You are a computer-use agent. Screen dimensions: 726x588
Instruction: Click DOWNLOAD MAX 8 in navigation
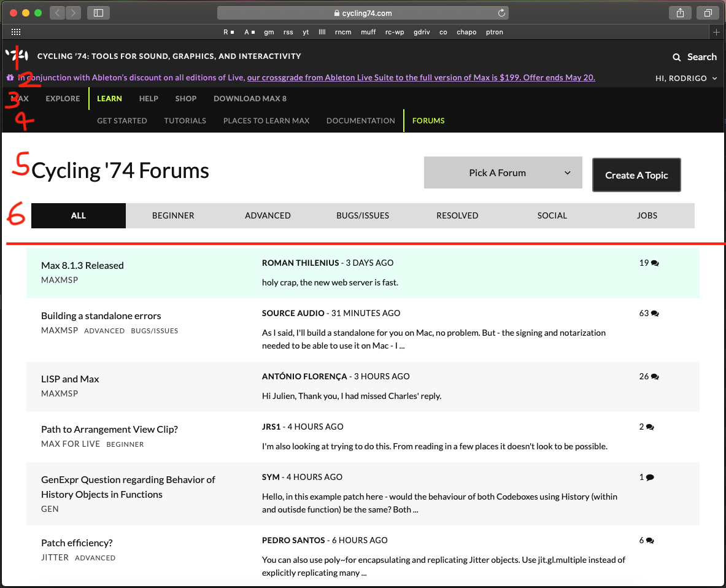(250, 99)
